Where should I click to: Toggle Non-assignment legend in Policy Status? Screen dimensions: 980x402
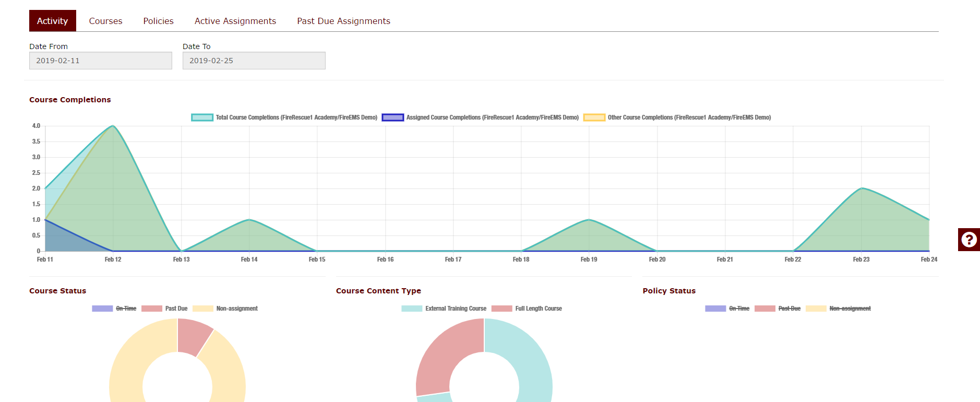(x=839, y=309)
